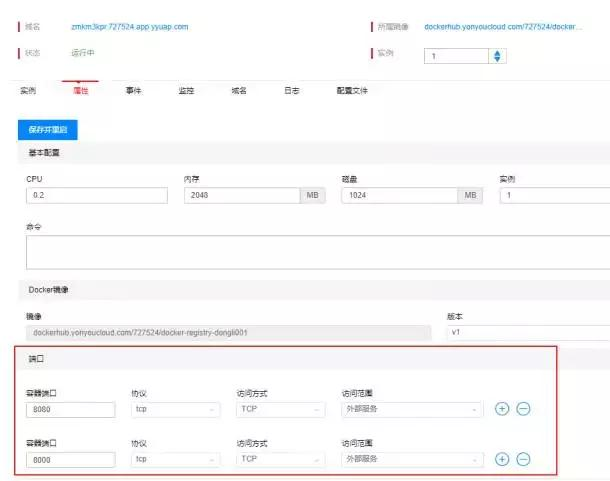Click the Docker image path field

pyautogui.click(x=228, y=333)
